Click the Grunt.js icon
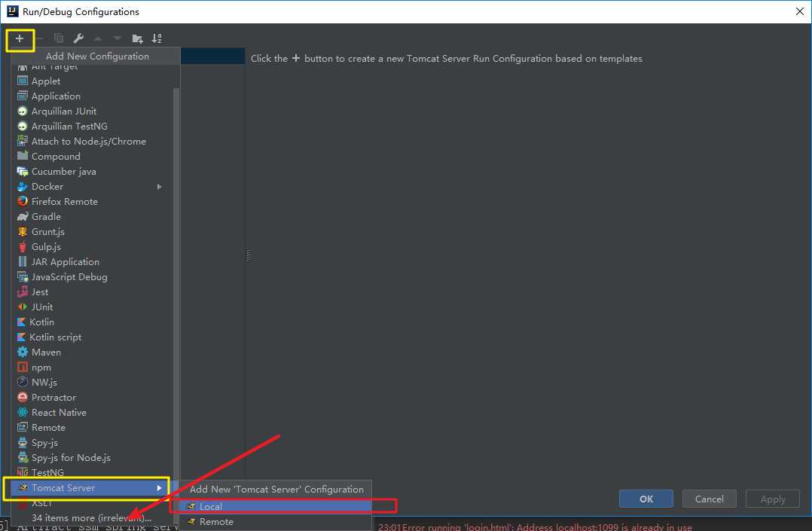 (x=23, y=231)
